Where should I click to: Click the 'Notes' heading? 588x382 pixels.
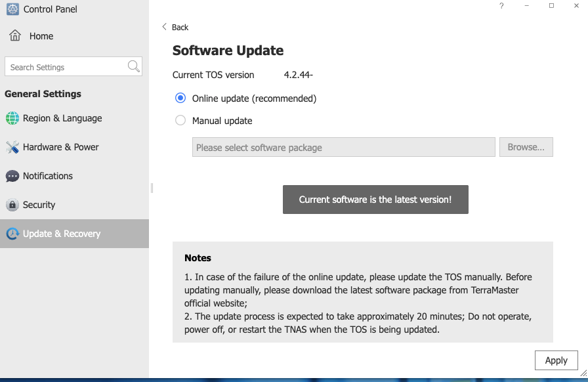(198, 258)
